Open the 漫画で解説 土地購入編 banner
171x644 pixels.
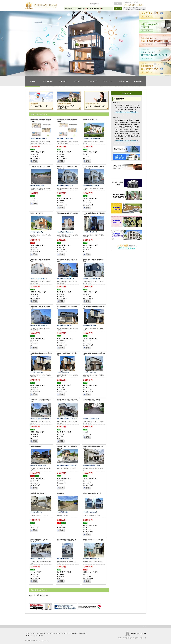[126, 208]
